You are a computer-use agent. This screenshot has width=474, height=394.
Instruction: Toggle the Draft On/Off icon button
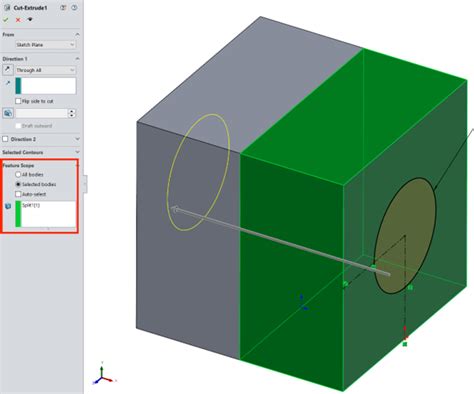[x=8, y=113]
